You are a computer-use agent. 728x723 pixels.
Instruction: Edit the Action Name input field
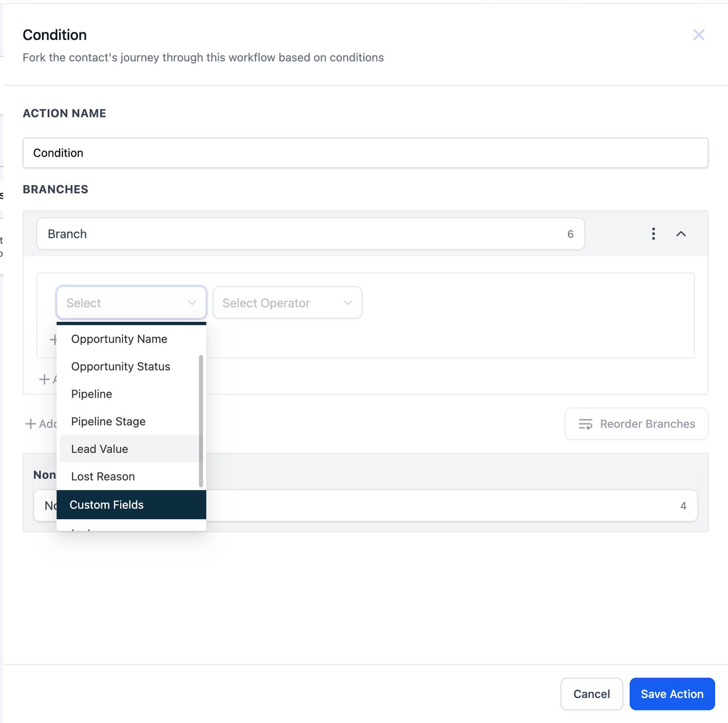point(365,153)
